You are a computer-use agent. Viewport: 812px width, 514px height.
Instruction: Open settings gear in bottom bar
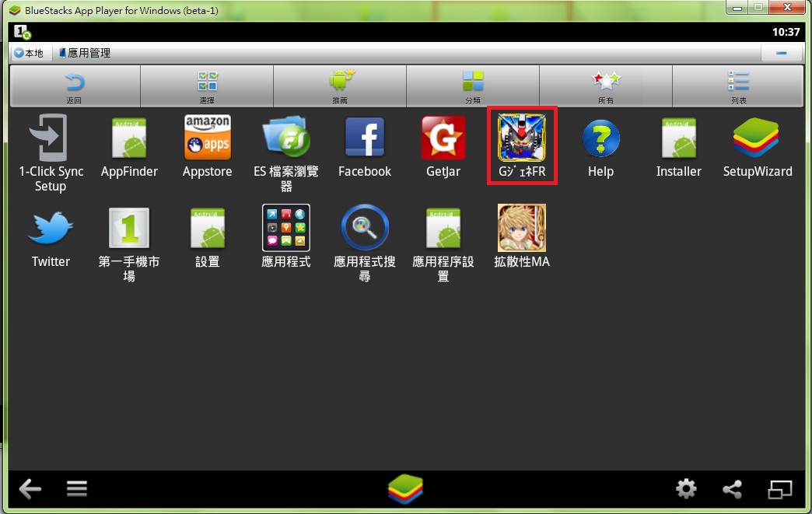[x=686, y=488]
